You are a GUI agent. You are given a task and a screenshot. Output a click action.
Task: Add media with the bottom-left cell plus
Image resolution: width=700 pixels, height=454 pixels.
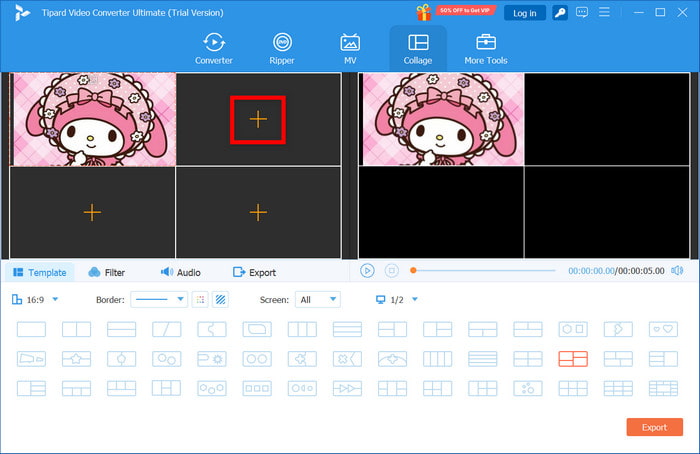[x=92, y=212]
